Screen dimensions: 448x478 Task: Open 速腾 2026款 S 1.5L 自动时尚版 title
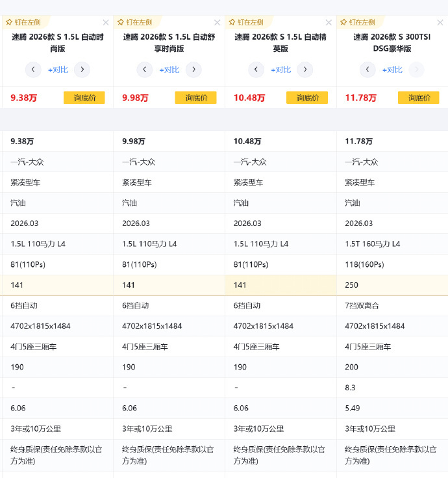(58, 43)
